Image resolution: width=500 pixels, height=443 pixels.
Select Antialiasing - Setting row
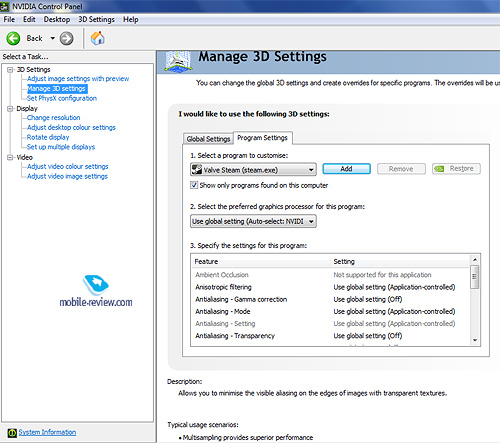(x=330, y=324)
